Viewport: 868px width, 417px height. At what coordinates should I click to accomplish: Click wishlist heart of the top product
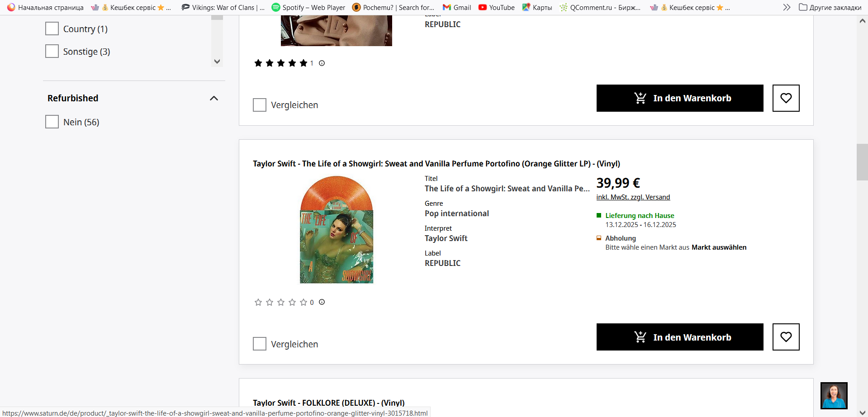[786, 98]
